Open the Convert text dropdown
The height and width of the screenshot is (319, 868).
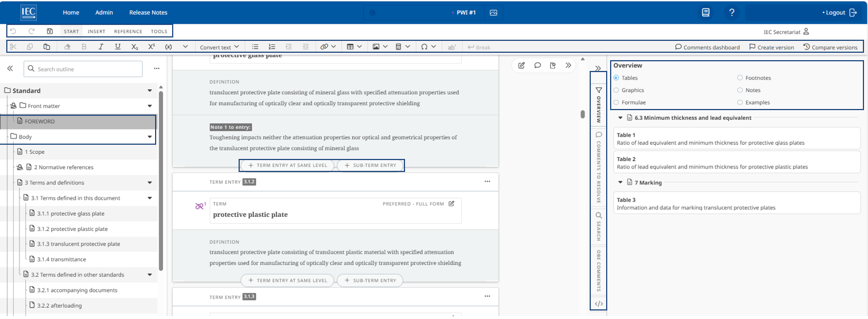(219, 47)
